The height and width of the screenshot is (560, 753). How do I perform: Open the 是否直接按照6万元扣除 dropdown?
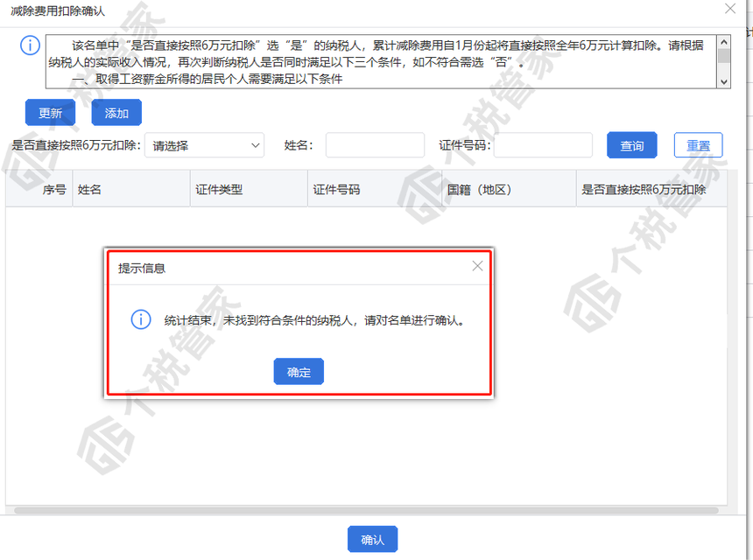click(x=204, y=145)
